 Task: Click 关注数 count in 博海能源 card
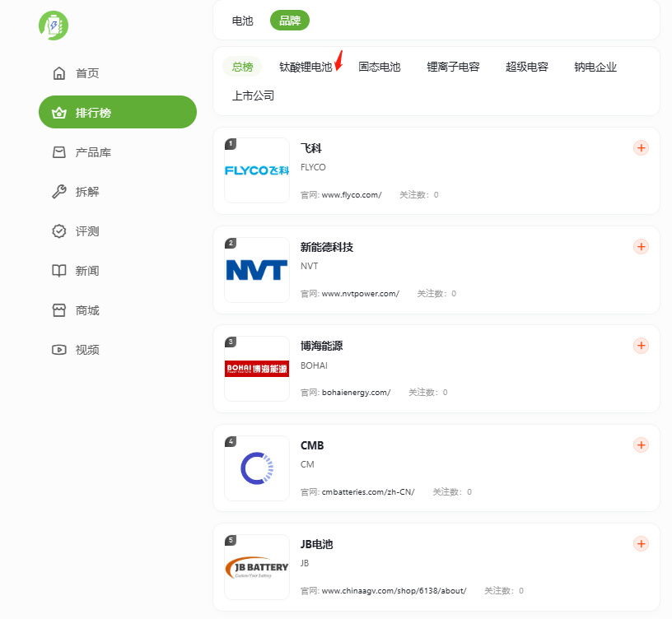427,393
